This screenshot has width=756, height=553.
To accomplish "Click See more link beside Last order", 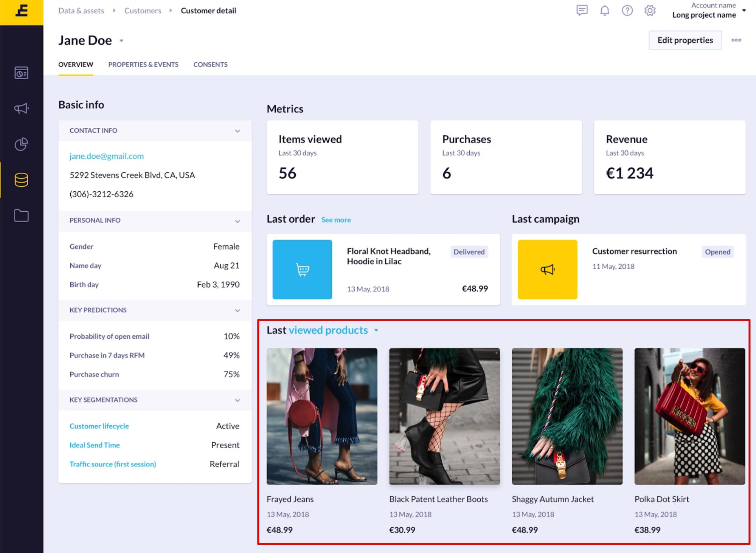I will click(336, 220).
